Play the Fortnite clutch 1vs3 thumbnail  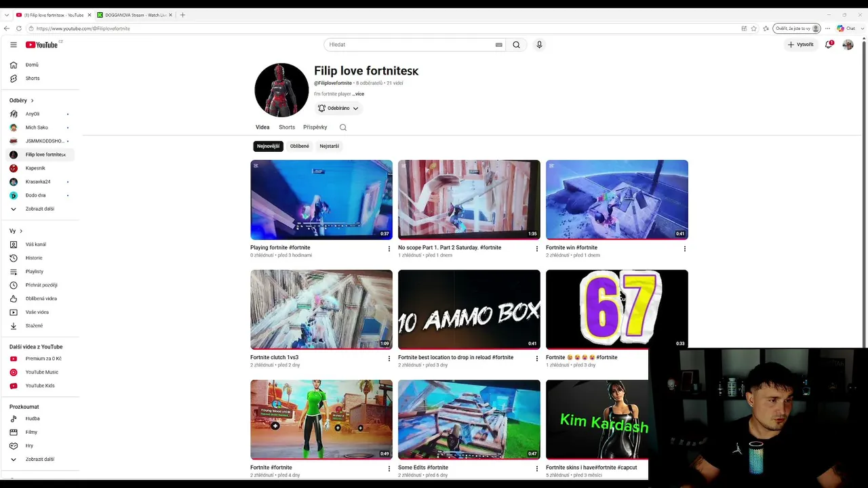321,310
